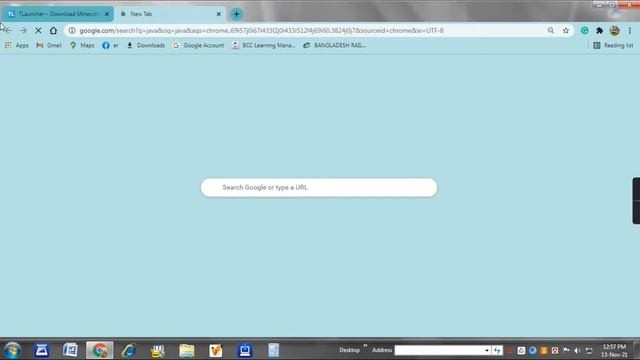Expand the Desktop toolbar chevron

[x=365, y=346]
